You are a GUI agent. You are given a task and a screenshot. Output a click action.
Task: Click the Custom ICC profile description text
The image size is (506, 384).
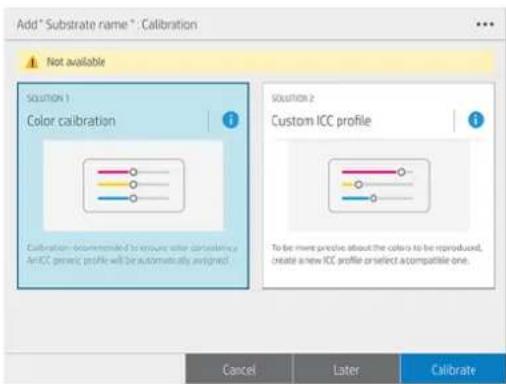(377, 254)
